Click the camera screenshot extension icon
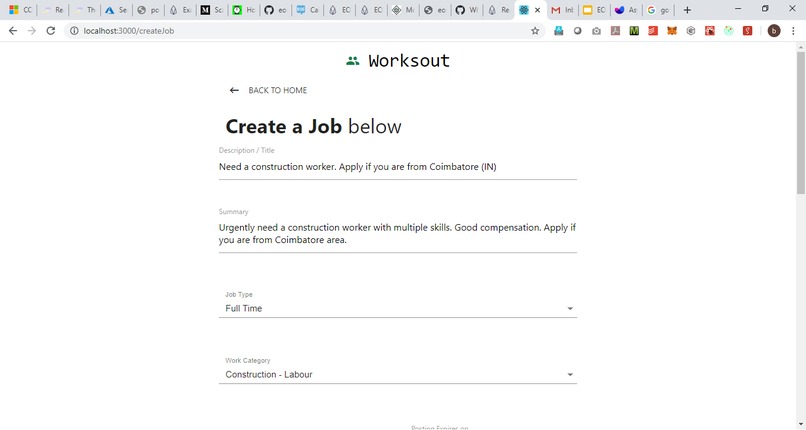 click(596, 31)
